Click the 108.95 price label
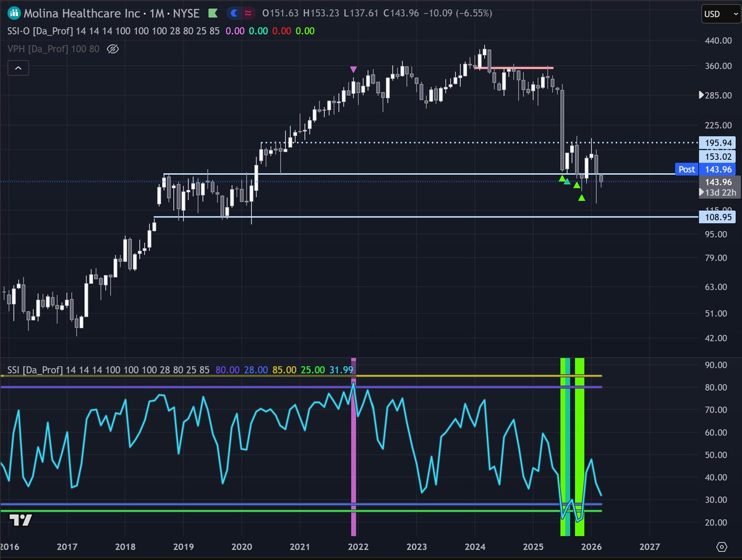Screen dimensions: 742x560 click(x=718, y=218)
